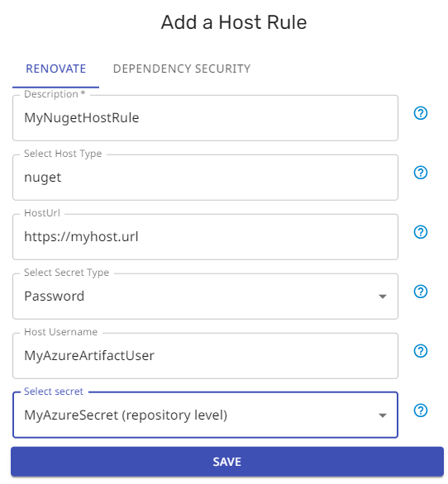Open help icon beside Select Host Type
This screenshot has width=448, height=484.
(421, 173)
